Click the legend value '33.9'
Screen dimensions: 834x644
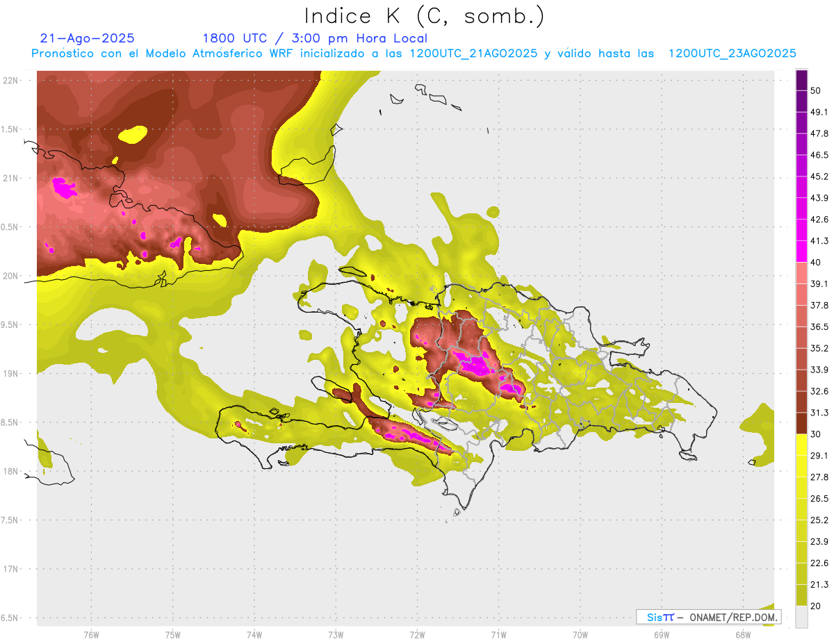(819, 370)
